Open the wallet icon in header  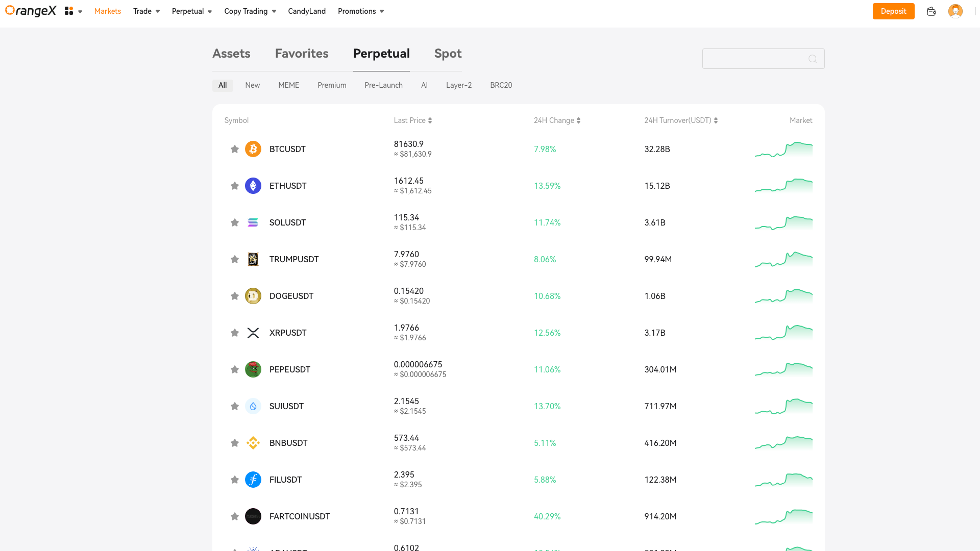click(931, 11)
